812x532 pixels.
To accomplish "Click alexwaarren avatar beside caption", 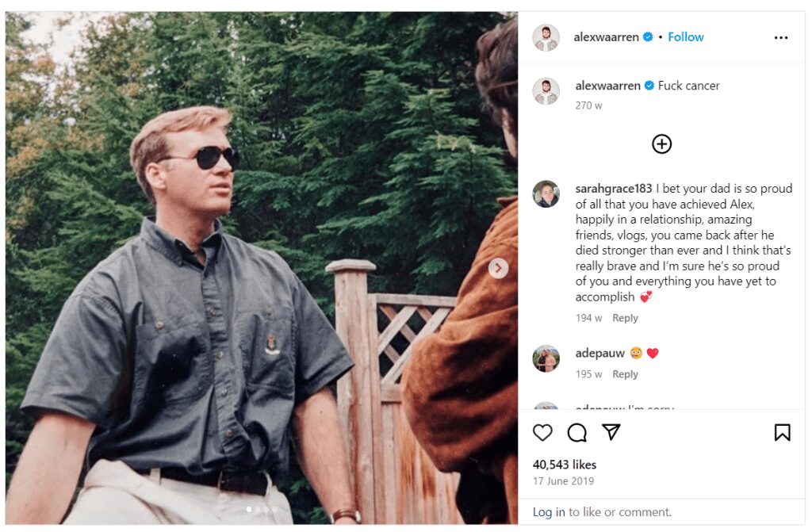I will pos(546,91).
